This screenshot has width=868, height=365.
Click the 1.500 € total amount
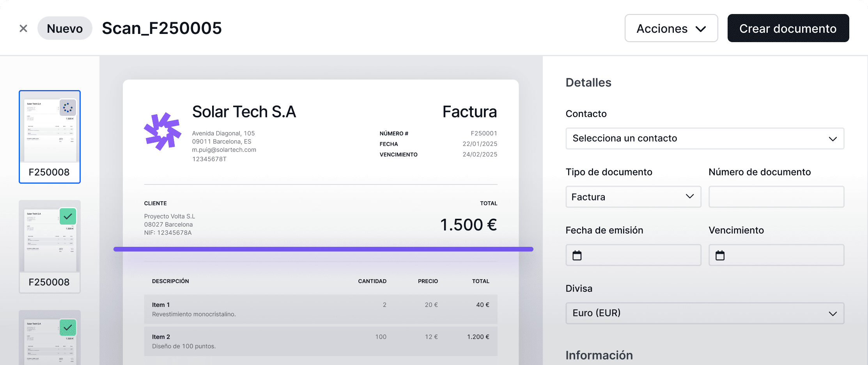point(469,225)
